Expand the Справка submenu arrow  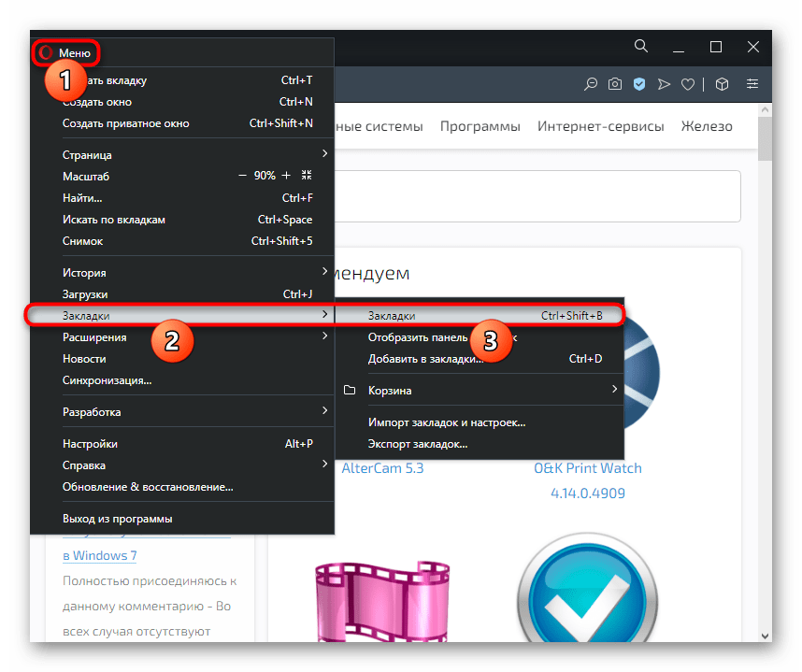324,464
